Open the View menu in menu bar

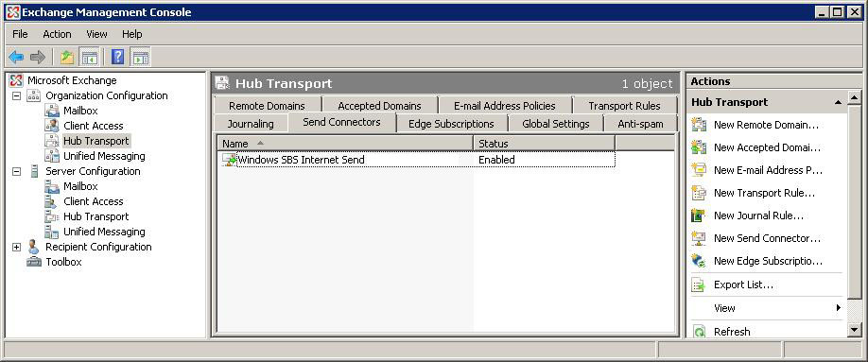pyautogui.click(x=96, y=34)
